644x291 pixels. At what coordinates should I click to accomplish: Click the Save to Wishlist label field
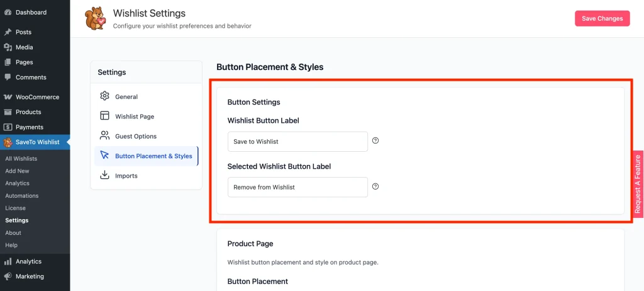click(x=297, y=142)
